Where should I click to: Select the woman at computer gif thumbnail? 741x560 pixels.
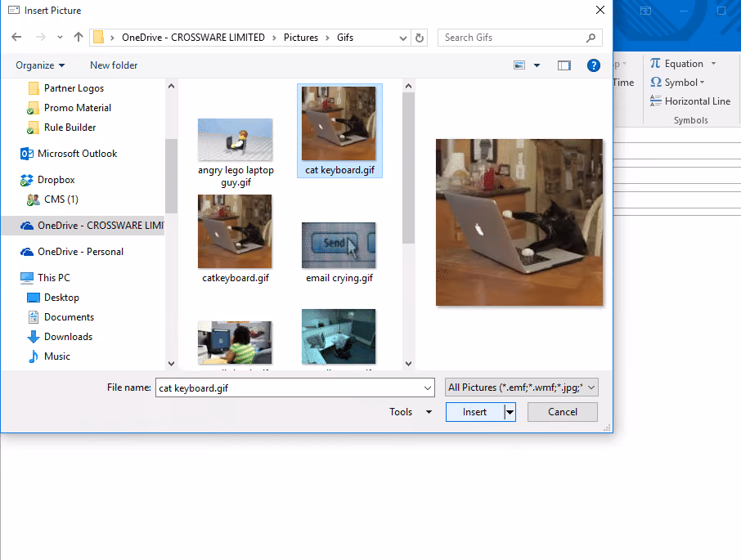tap(235, 343)
